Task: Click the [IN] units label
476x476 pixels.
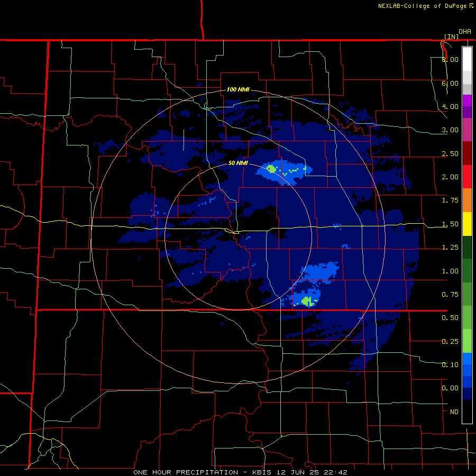Action: point(452,36)
